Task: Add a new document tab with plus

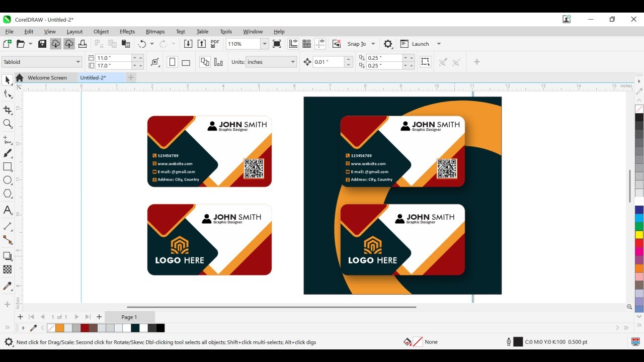Action: pos(131,77)
